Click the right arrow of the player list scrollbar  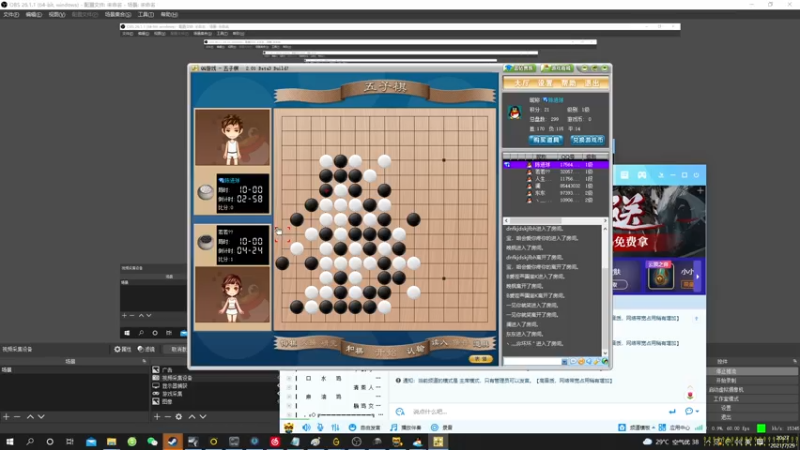pos(605,221)
